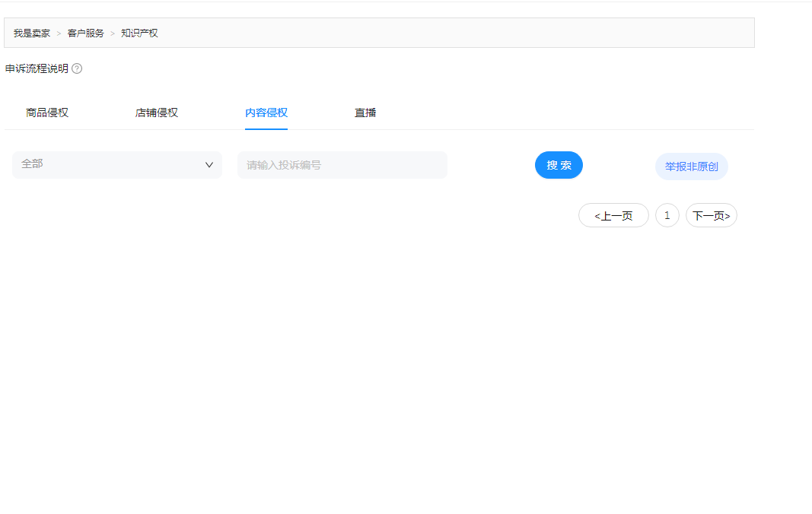Switch to the 店铺侵权 tab

click(157, 113)
